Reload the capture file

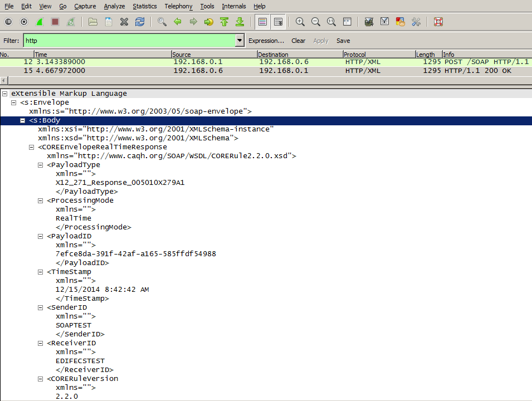(140, 22)
